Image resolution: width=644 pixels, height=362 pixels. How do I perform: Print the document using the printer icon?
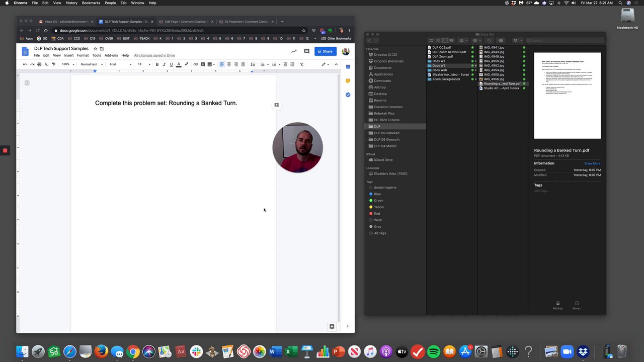(39, 64)
